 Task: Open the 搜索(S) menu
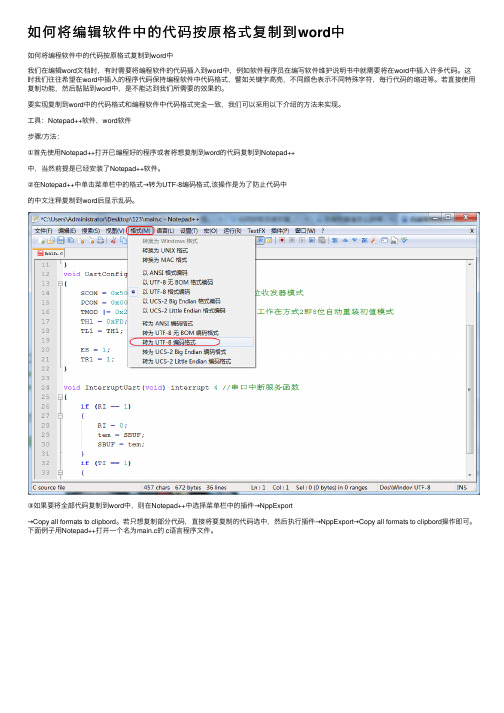click(91, 231)
